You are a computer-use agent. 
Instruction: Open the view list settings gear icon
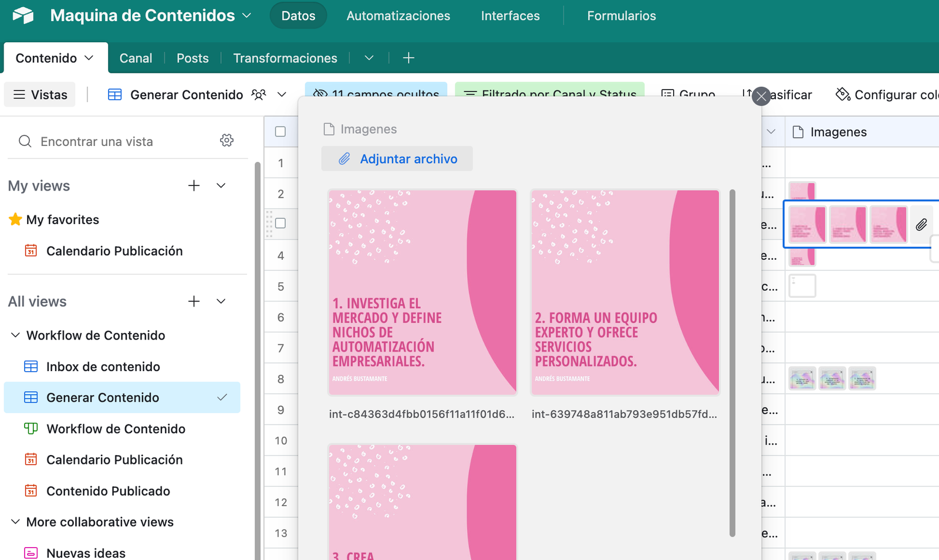click(227, 140)
